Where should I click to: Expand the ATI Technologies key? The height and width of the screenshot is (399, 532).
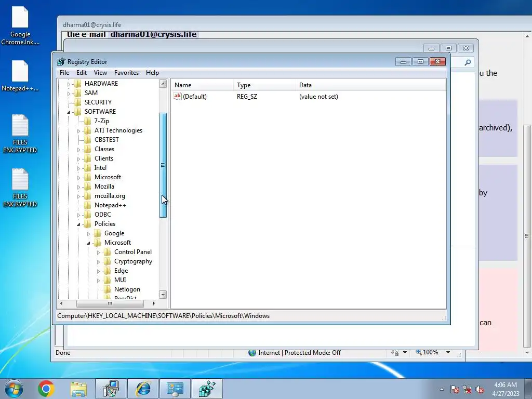78,131
